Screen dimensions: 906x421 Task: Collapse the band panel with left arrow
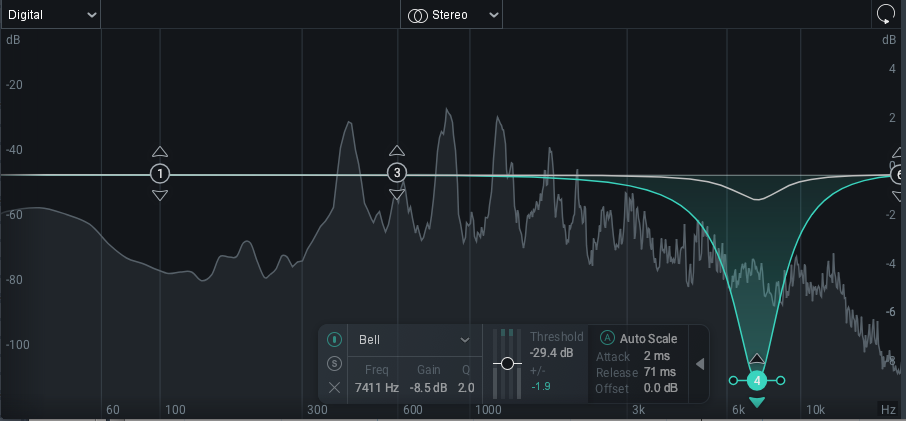[700, 364]
